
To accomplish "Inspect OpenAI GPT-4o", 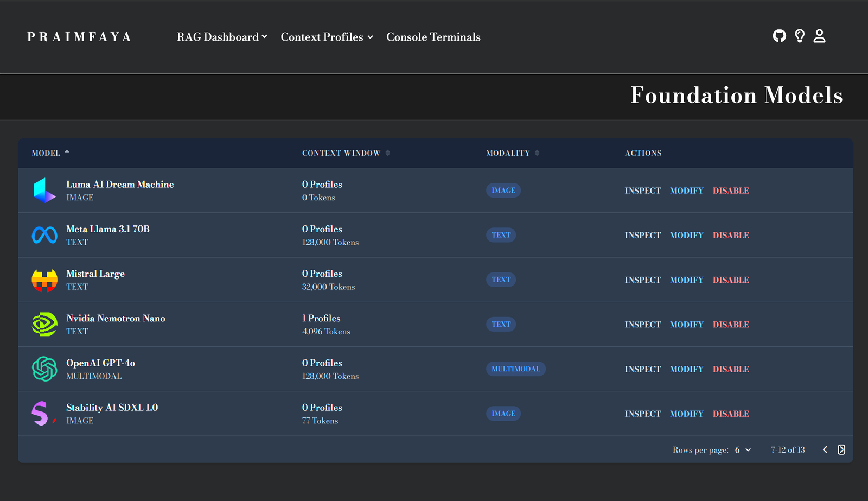I will tap(642, 369).
